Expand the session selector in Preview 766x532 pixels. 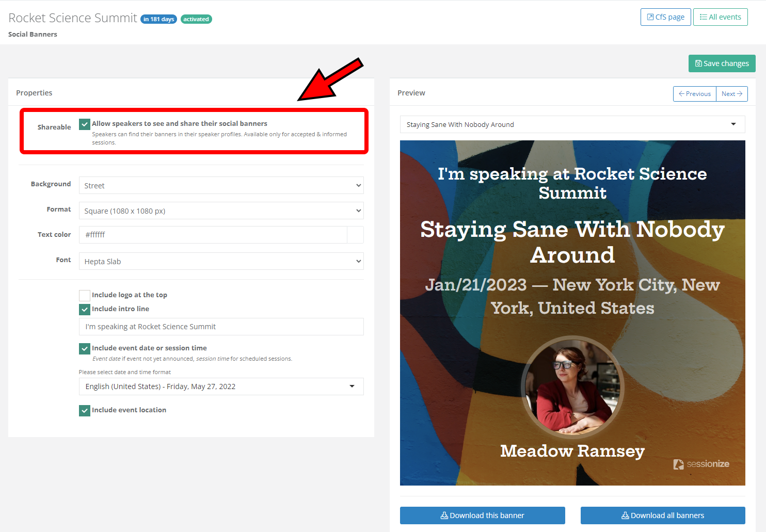click(572, 124)
